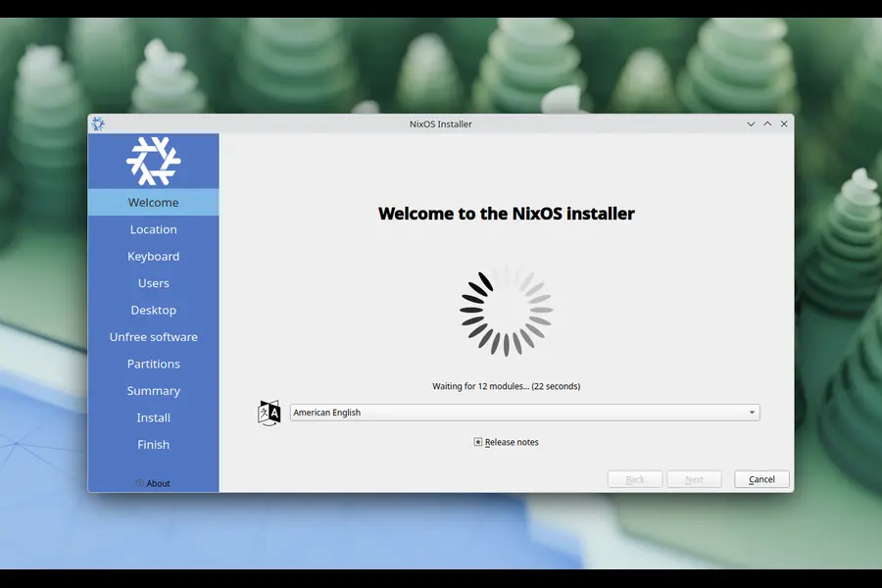Click the NixOS Installer window title
Screen dimensions: 882x588
pyautogui.click(x=440, y=123)
